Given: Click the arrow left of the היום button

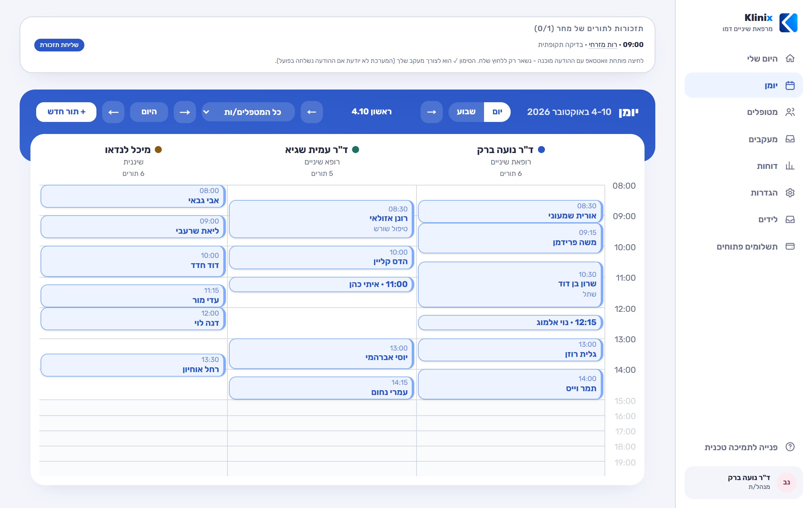Looking at the screenshot, I should pos(113,112).
